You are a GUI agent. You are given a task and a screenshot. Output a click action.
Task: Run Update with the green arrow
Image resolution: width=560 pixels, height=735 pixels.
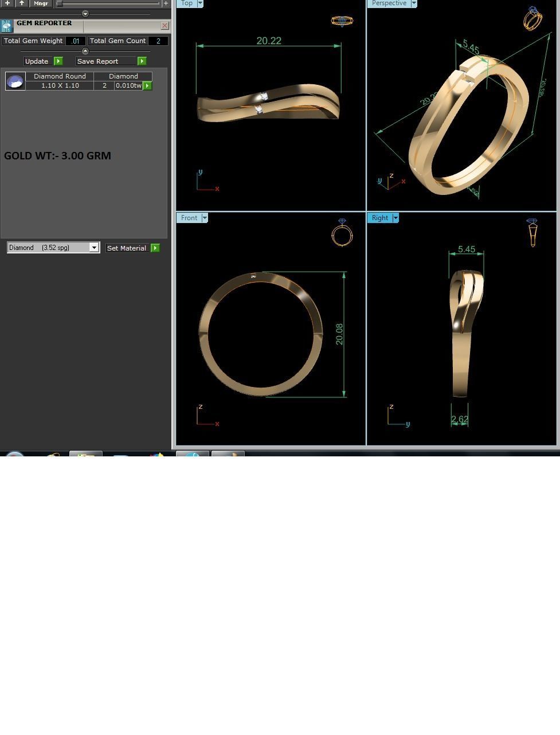[x=58, y=61]
